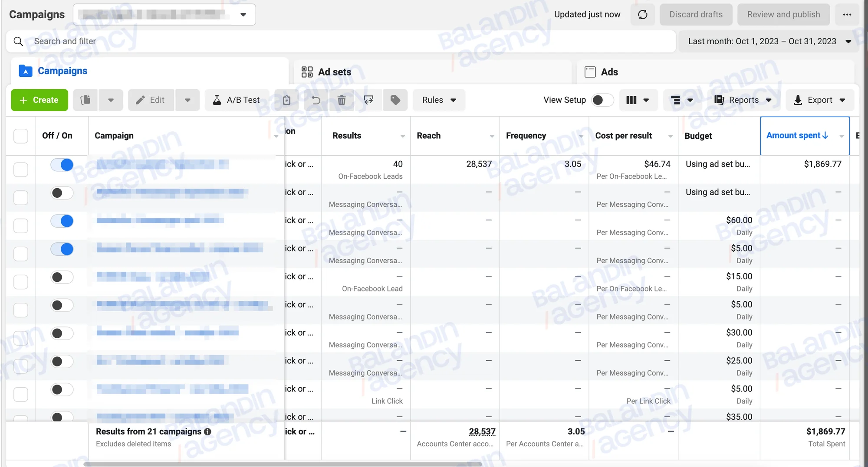This screenshot has width=868, height=467.
Task: Open the Reports dropdown
Action: click(x=743, y=100)
